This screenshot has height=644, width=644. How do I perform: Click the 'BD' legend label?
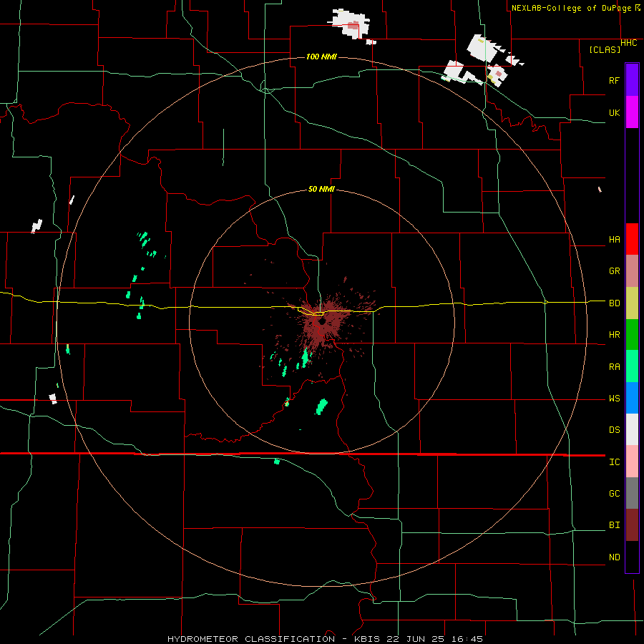[614, 303]
